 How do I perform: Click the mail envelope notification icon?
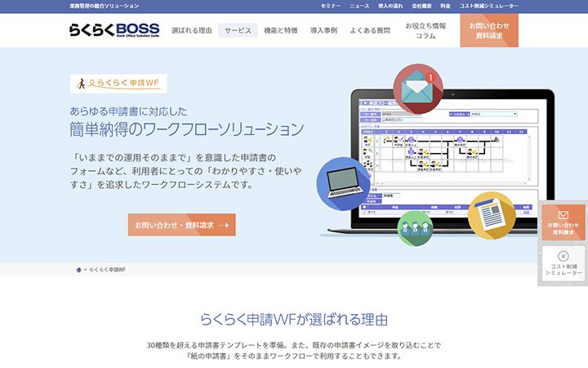418,89
